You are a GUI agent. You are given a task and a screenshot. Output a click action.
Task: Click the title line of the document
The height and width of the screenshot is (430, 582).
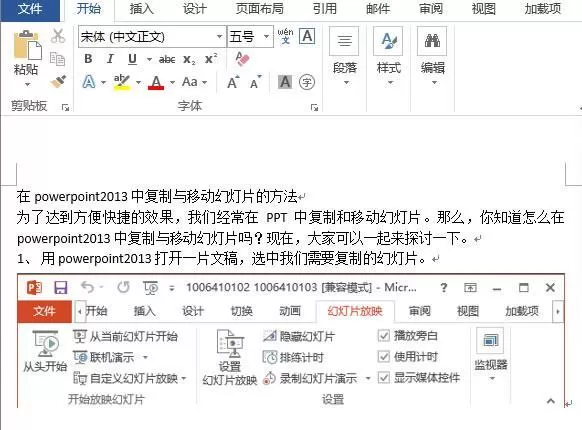click(157, 196)
